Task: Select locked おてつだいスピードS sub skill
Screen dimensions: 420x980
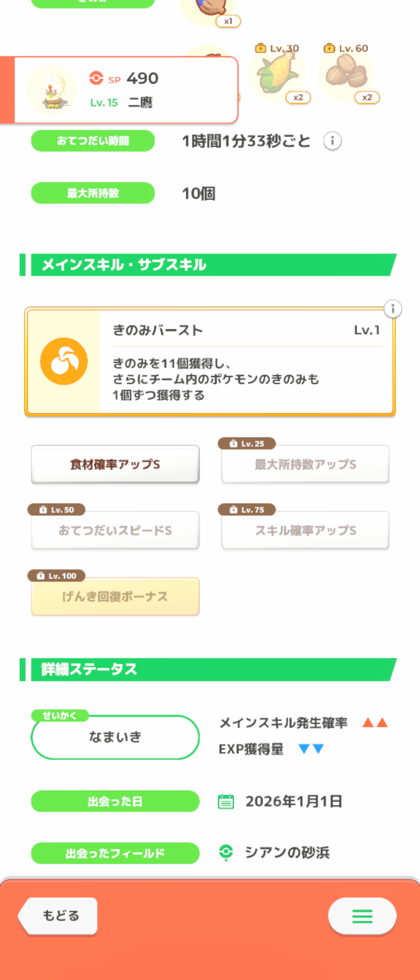Action: [x=115, y=530]
